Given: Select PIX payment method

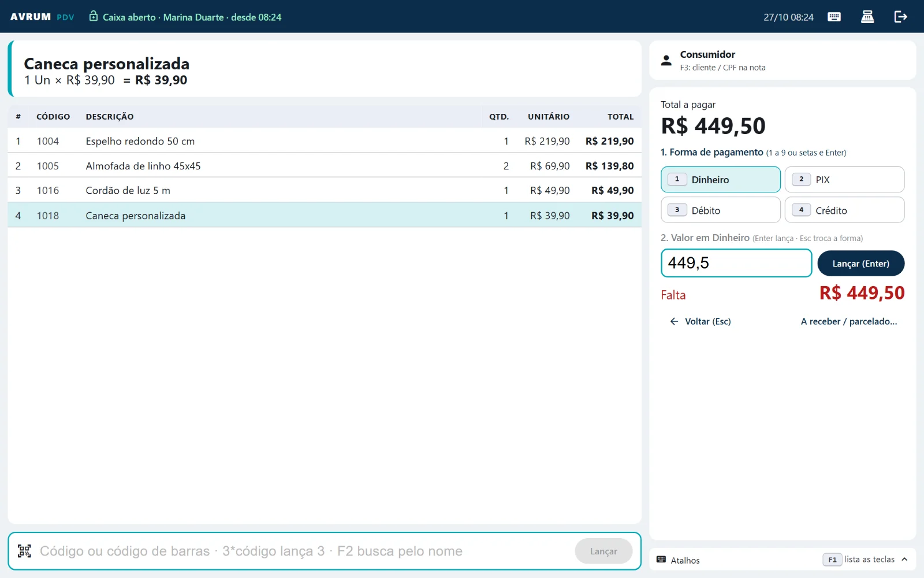Looking at the screenshot, I should click(844, 180).
